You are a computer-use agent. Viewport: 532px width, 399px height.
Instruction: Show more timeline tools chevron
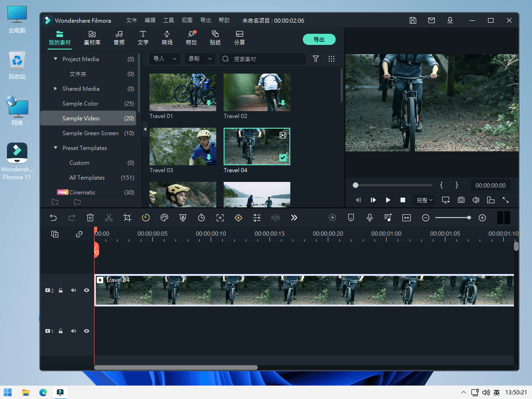point(294,218)
